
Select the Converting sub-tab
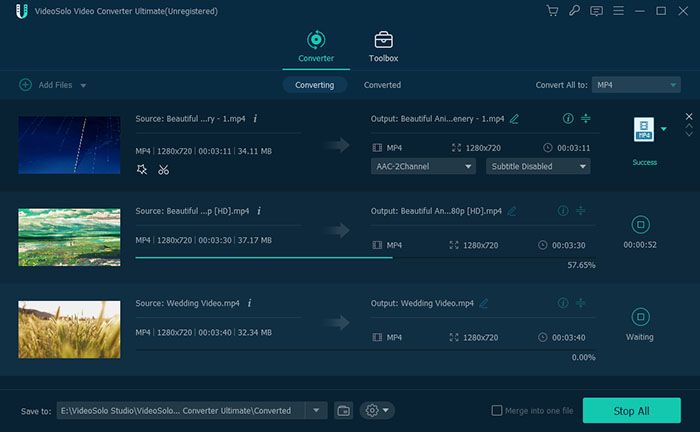[x=315, y=85]
